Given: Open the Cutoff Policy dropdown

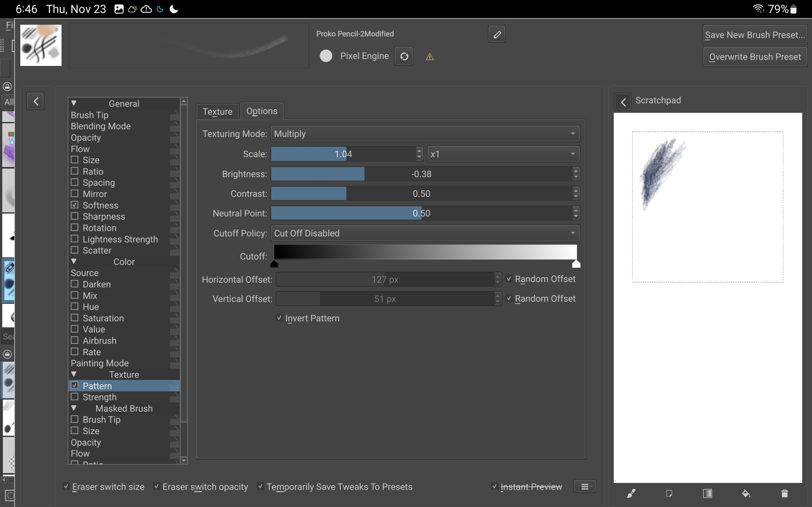Looking at the screenshot, I should (425, 233).
